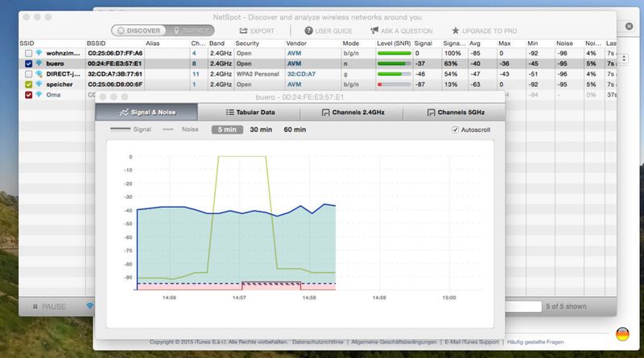Select the 5 min time range
Image resolution: width=644 pixels, height=358 pixels.
(227, 130)
